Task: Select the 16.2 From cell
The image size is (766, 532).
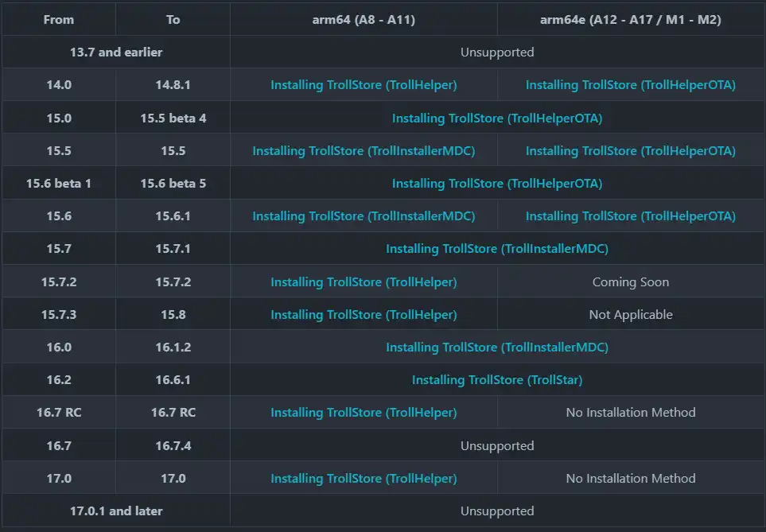Action: coord(59,380)
